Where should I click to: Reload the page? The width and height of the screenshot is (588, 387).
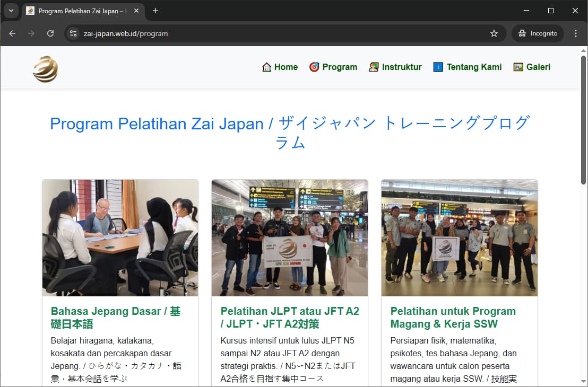point(50,33)
